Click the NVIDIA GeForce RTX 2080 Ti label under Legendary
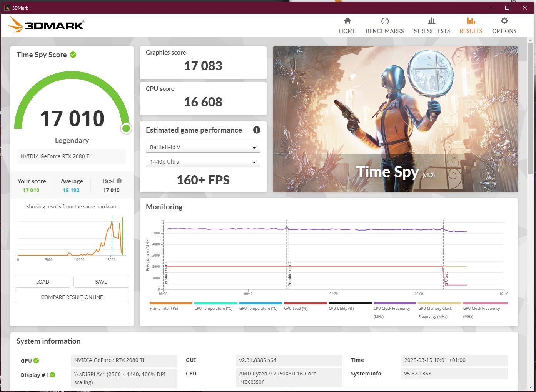The image size is (536, 392). [72, 156]
